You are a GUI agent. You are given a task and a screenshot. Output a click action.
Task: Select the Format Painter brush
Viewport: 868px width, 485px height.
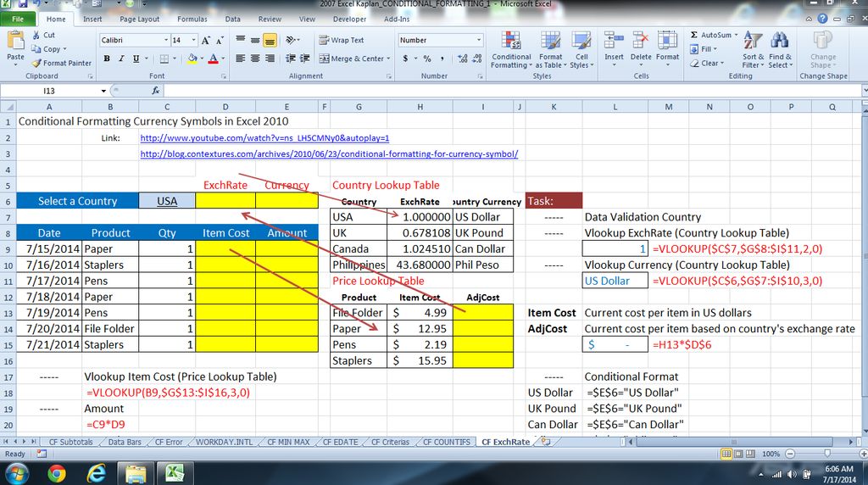tap(36, 63)
